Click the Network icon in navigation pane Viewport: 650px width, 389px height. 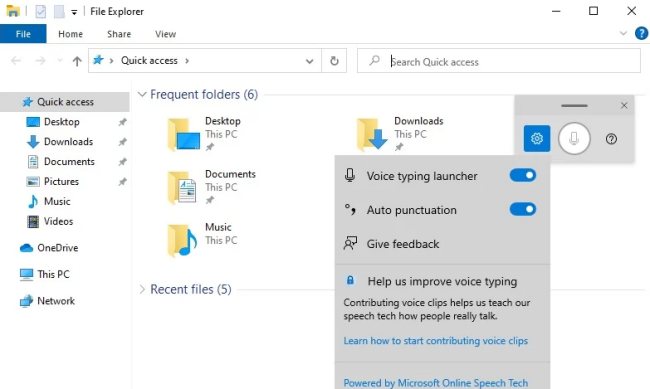pos(26,301)
